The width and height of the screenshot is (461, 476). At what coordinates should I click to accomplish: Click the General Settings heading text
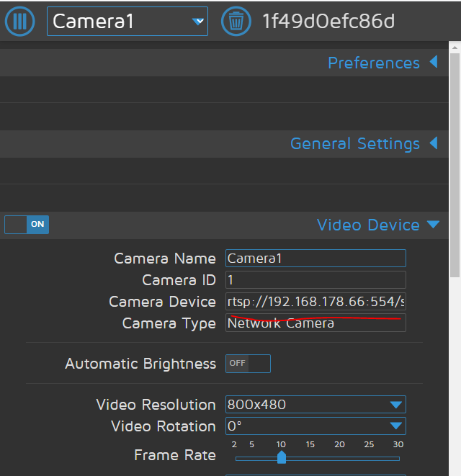354,144
